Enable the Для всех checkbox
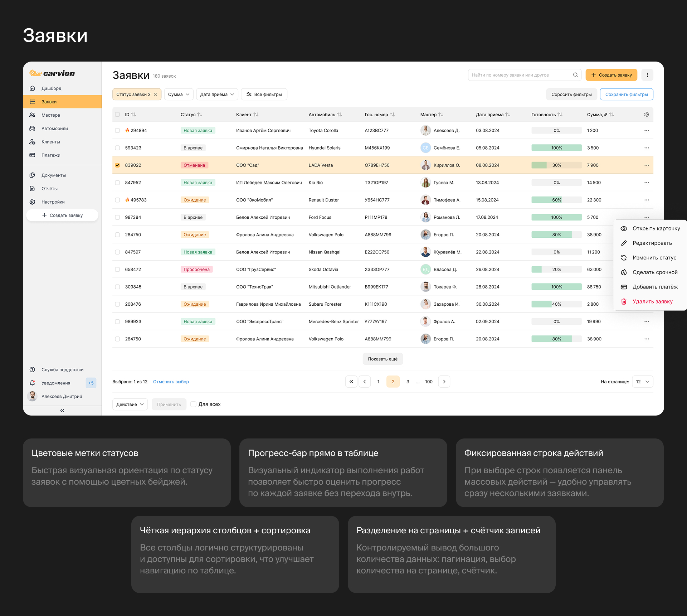 pyautogui.click(x=194, y=404)
